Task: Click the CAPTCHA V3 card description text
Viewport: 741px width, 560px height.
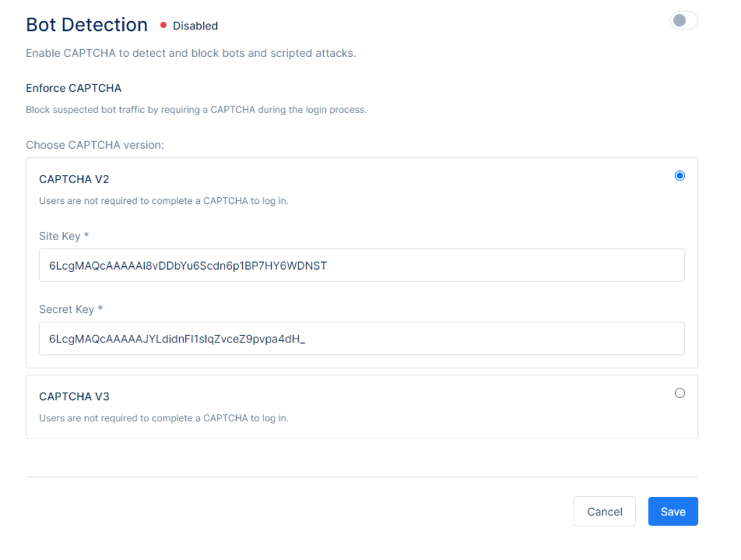Action: click(163, 418)
